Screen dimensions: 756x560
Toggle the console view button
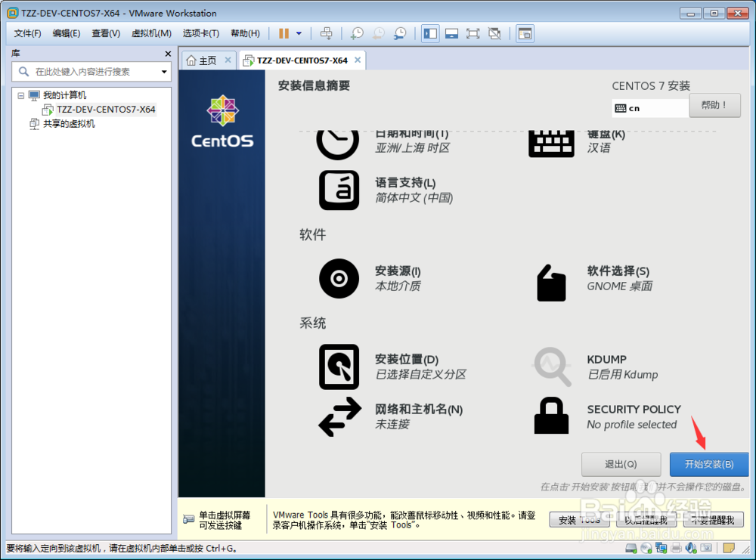tap(525, 33)
